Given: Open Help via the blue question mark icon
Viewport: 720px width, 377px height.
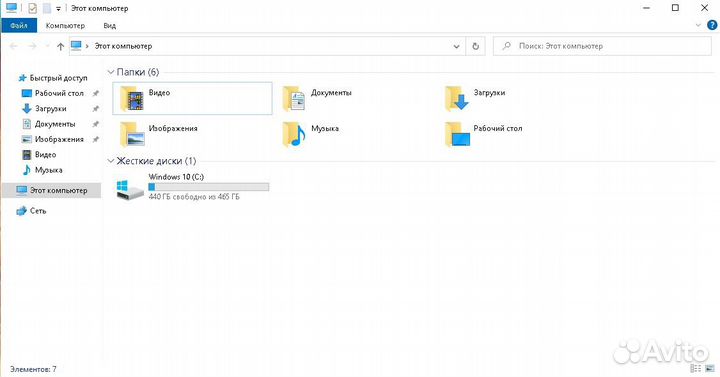Looking at the screenshot, I should pyautogui.click(x=712, y=25).
